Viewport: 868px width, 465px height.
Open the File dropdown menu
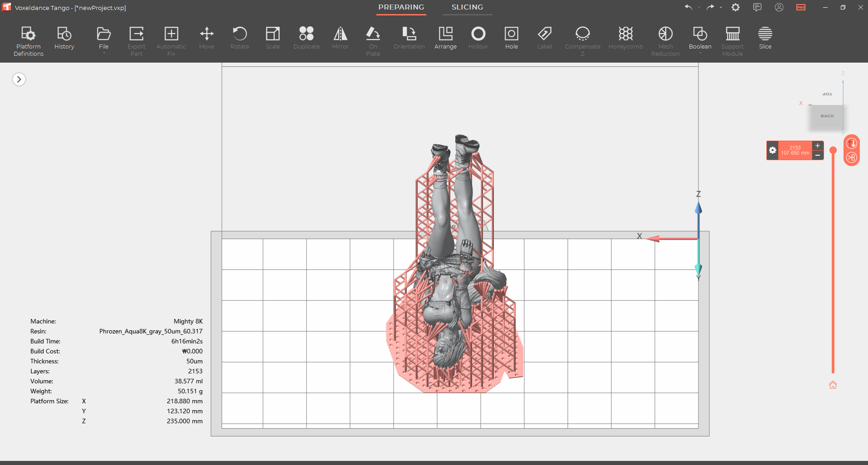pyautogui.click(x=103, y=39)
